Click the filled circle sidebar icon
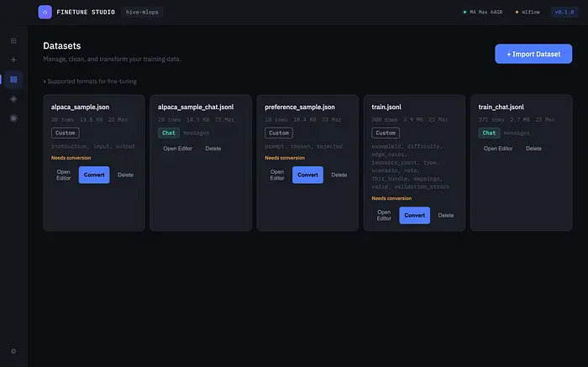 pyautogui.click(x=13, y=118)
